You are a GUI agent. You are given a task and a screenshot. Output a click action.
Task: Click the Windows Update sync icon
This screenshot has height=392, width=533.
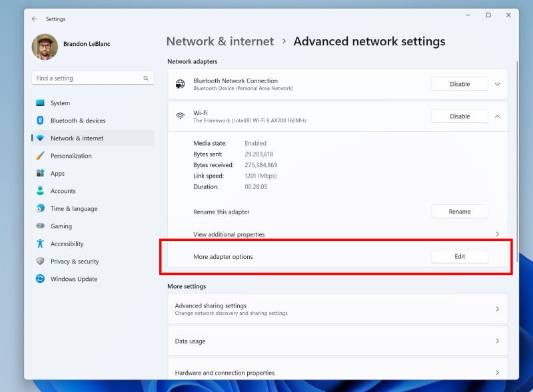pyautogui.click(x=40, y=279)
